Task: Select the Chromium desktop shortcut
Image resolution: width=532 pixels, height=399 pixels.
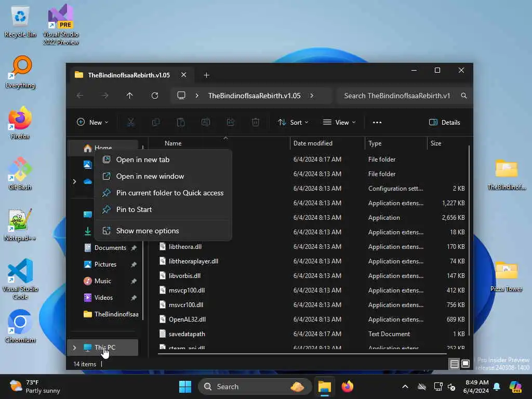Action: (x=20, y=326)
